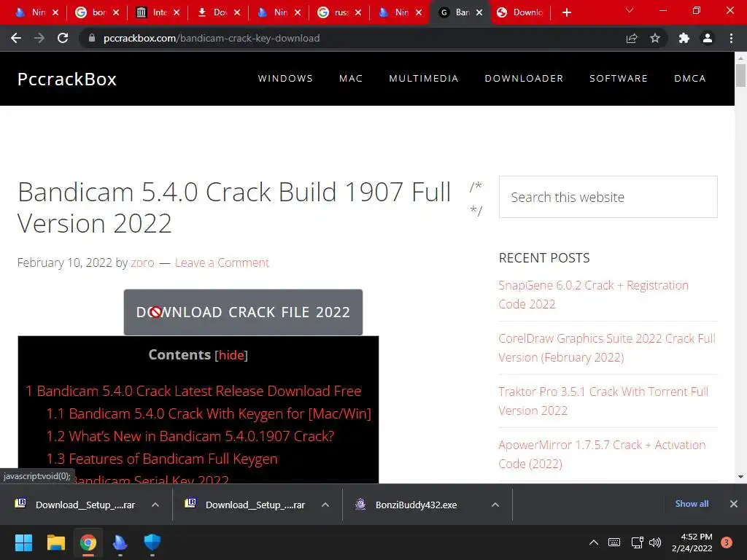Open the DOWNLOADER nav menu
Image resolution: width=747 pixels, height=560 pixels.
click(524, 79)
